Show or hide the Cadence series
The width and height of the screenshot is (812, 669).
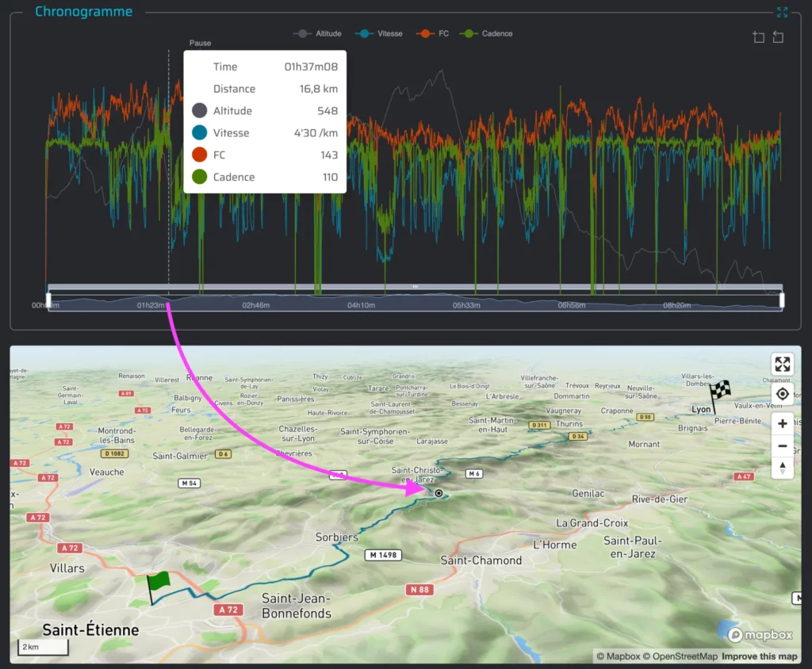tap(488, 34)
